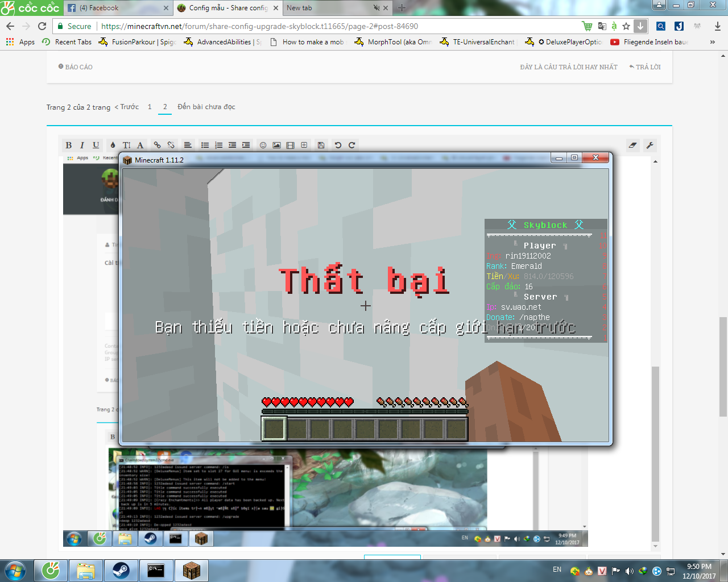Indent the text in the editor
This screenshot has width=728, height=582.
(246, 145)
